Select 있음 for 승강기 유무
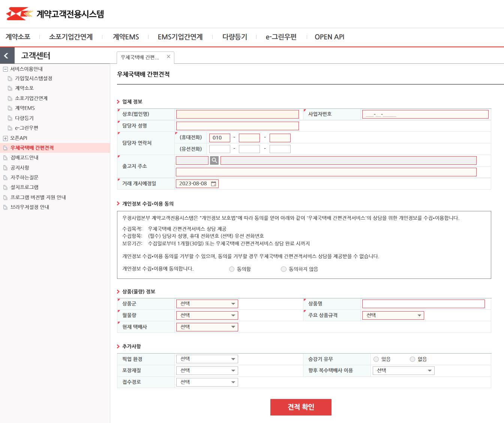The width and height of the screenshot is (504, 423). point(376,359)
